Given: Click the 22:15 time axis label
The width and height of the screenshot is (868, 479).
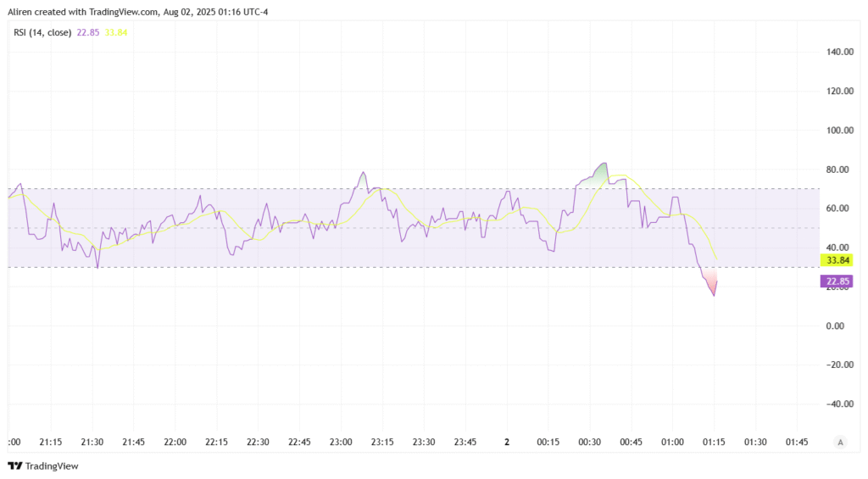Looking at the screenshot, I should (x=216, y=442).
